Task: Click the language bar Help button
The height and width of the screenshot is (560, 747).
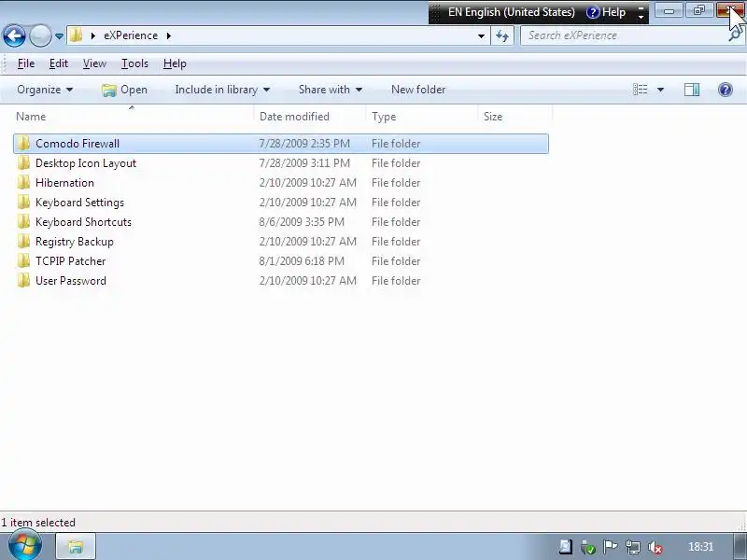Action: [x=606, y=12]
